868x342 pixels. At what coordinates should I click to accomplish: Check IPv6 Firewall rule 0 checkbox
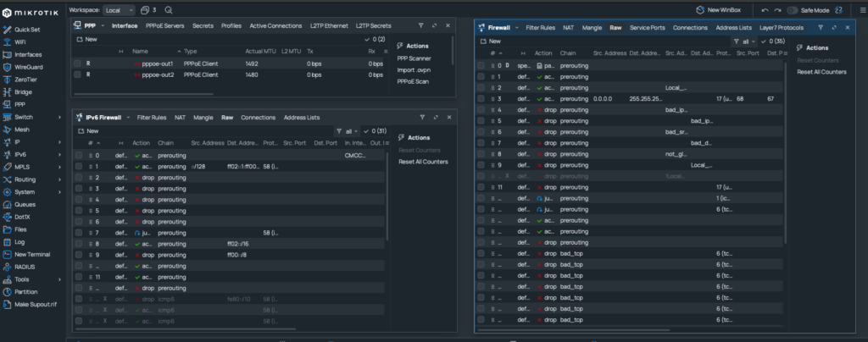[79, 155]
